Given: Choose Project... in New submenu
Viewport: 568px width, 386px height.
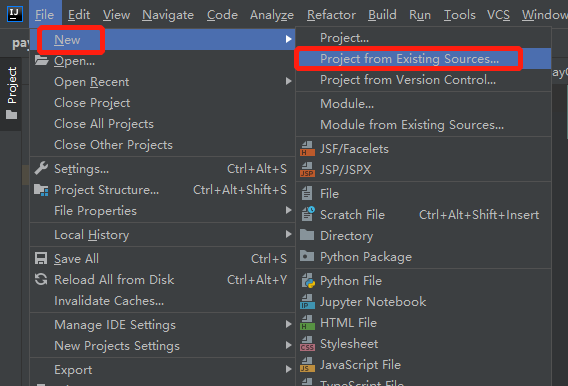Looking at the screenshot, I should (424, 38).
